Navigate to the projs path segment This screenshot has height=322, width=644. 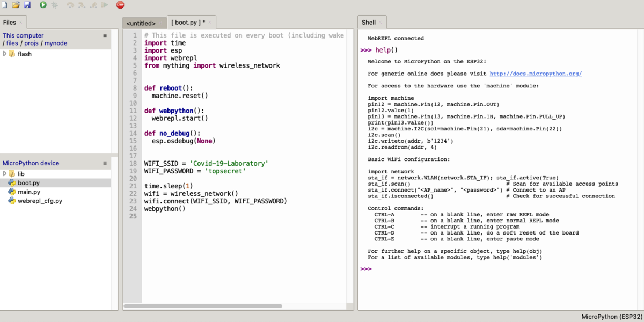[32, 43]
